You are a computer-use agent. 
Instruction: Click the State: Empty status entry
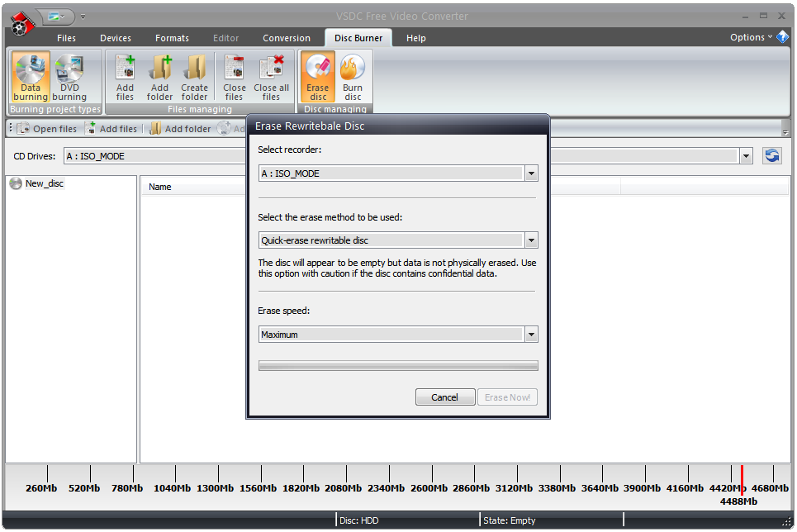tap(510, 520)
